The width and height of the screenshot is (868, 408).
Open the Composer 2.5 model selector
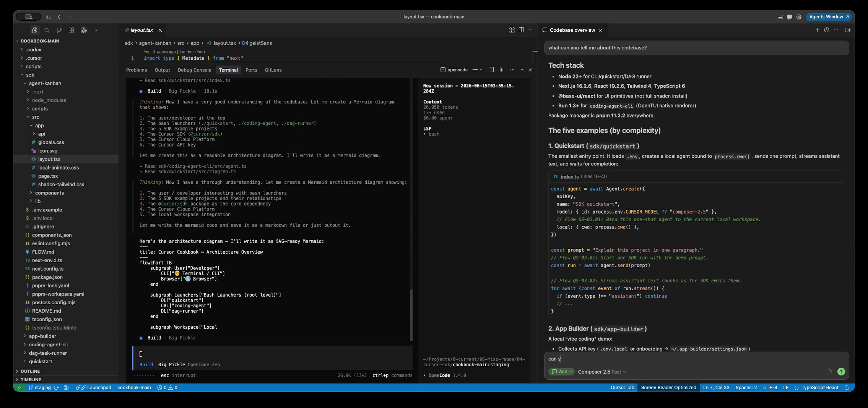click(x=601, y=372)
